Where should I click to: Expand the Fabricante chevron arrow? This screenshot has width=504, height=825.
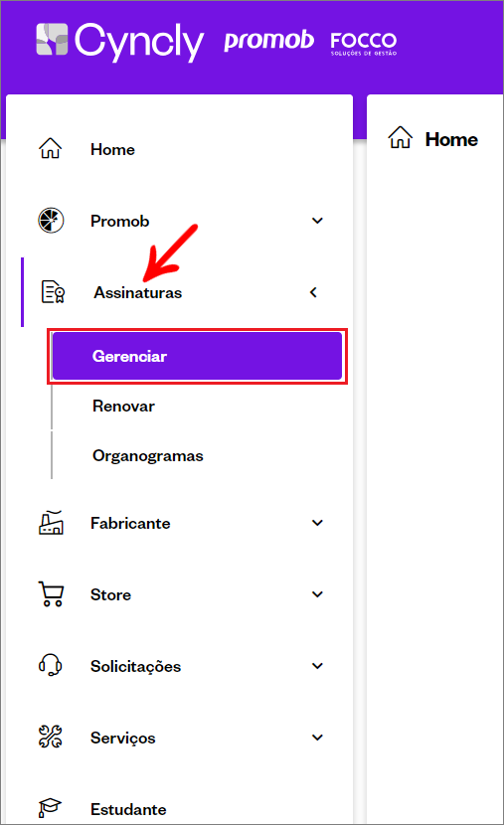317,523
